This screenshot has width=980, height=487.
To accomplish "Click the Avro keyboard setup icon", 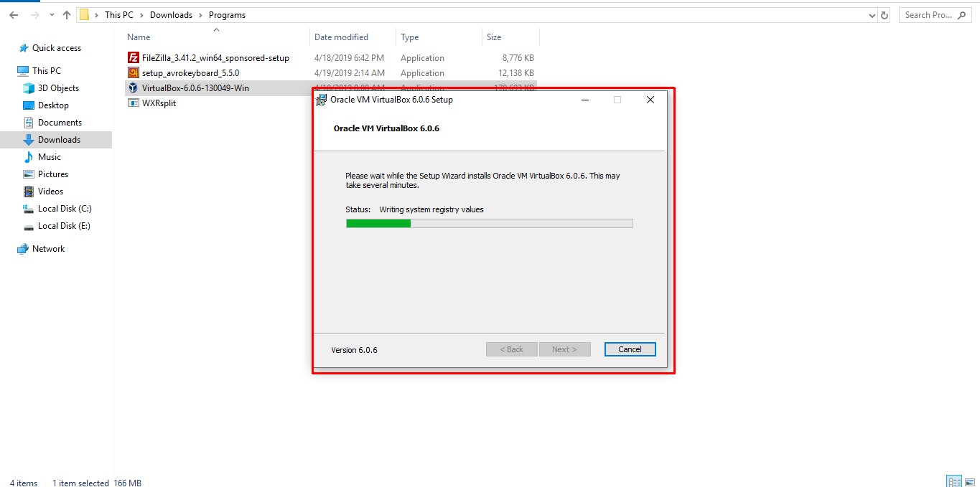I will tap(133, 73).
